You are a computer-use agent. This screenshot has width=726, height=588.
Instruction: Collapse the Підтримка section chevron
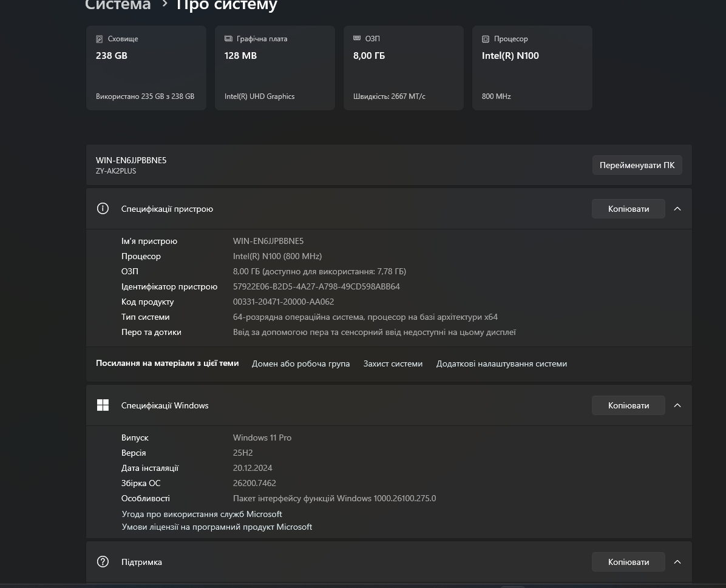point(677,562)
